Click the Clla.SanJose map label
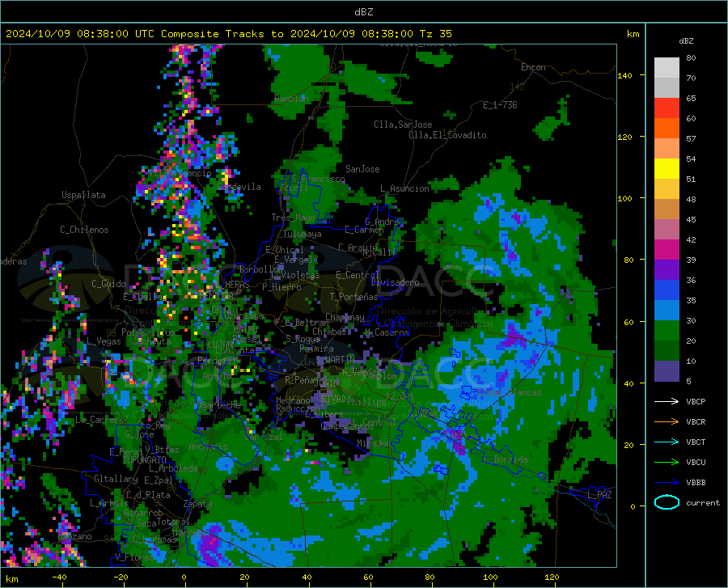The width and height of the screenshot is (728, 588). click(403, 125)
